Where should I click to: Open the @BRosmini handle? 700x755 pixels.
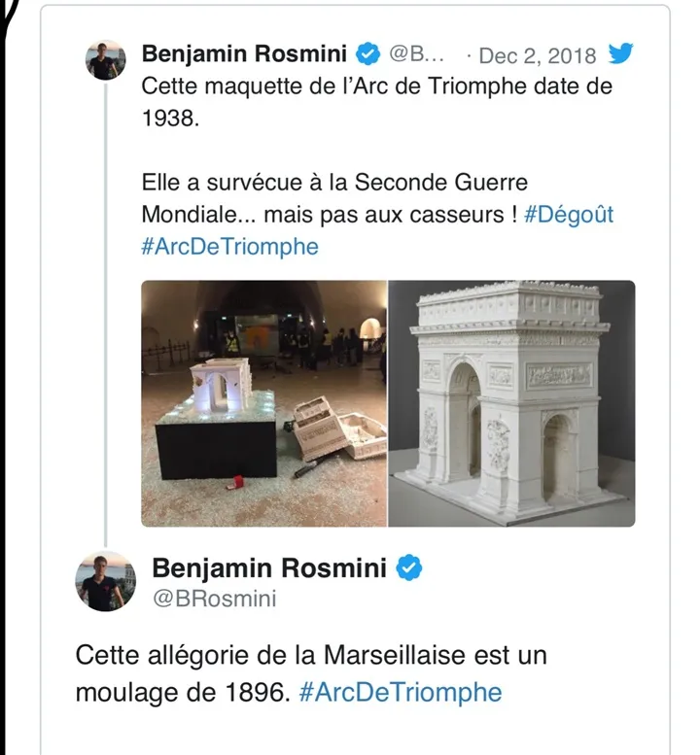coord(214,600)
